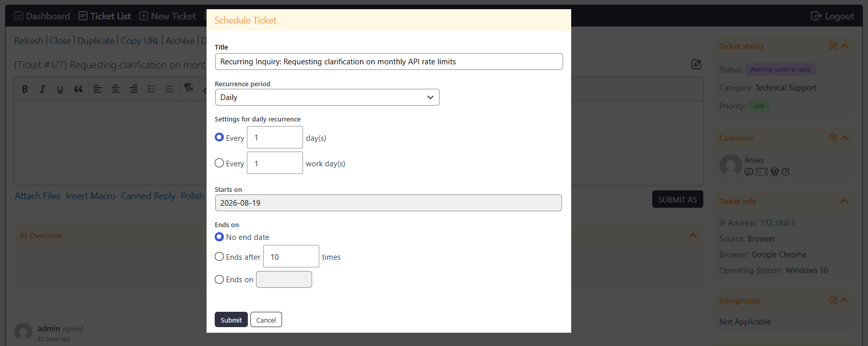The width and height of the screenshot is (868, 346).
Task: Collapse the AI Overview section
Action: click(x=693, y=235)
